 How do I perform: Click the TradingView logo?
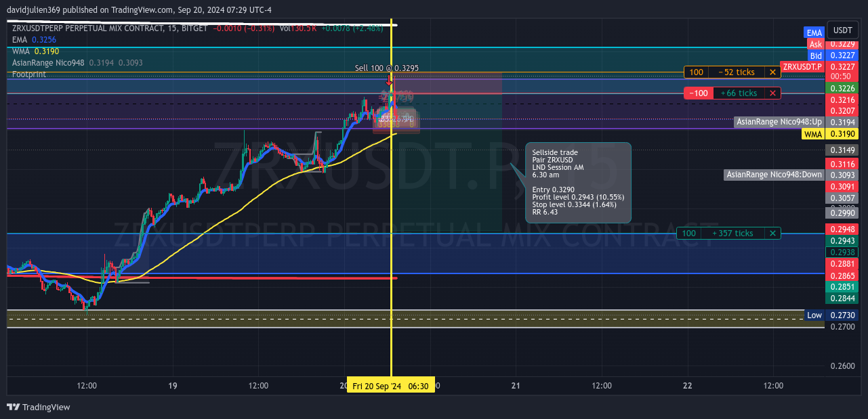tap(39, 407)
